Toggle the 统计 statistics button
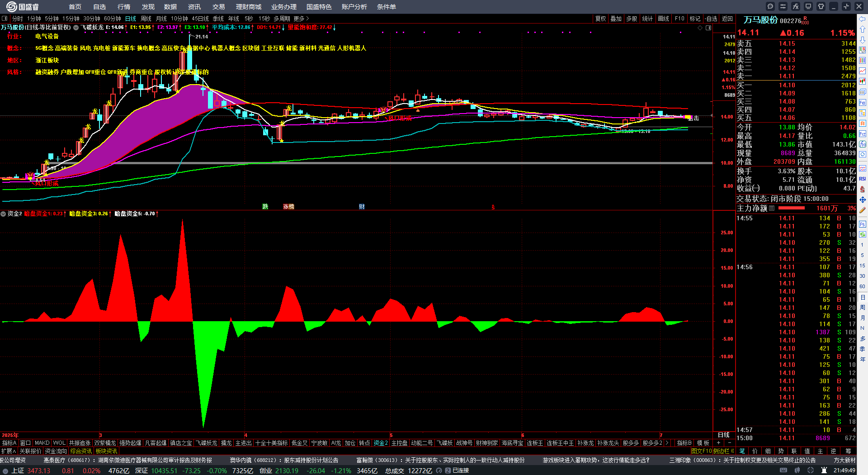868x475 pixels. click(x=647, y=19)
